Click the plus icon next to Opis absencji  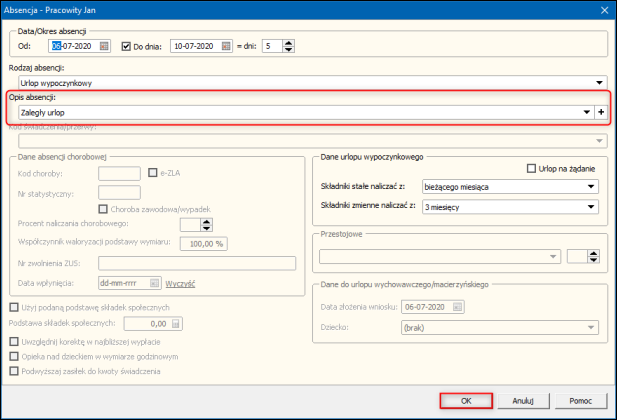[x=601, y=113]
